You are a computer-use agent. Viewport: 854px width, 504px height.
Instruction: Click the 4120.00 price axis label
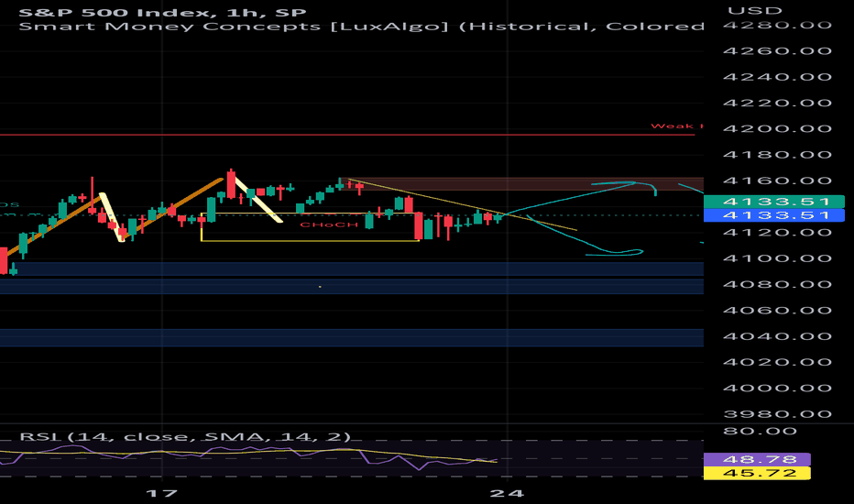click(x=777, y=233)
